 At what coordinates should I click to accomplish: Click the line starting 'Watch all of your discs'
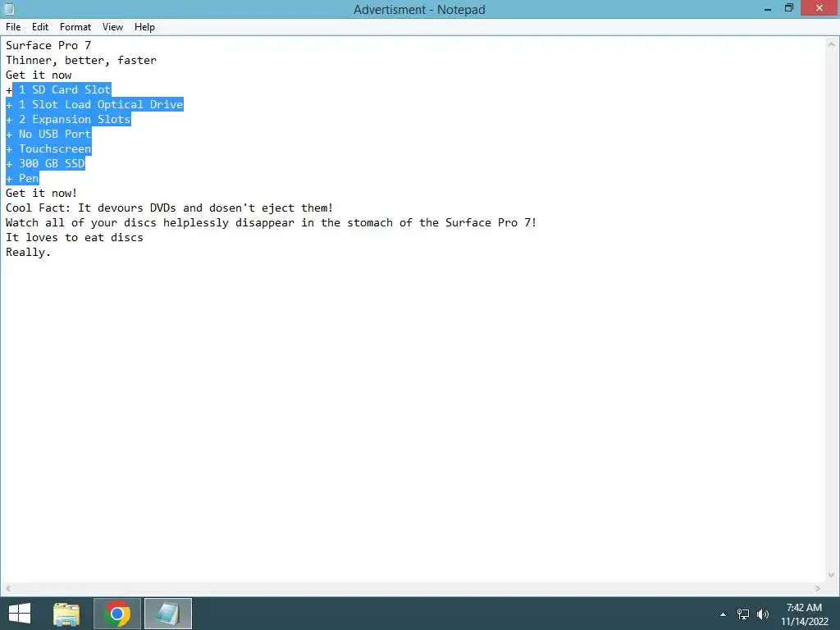(271, 223)
